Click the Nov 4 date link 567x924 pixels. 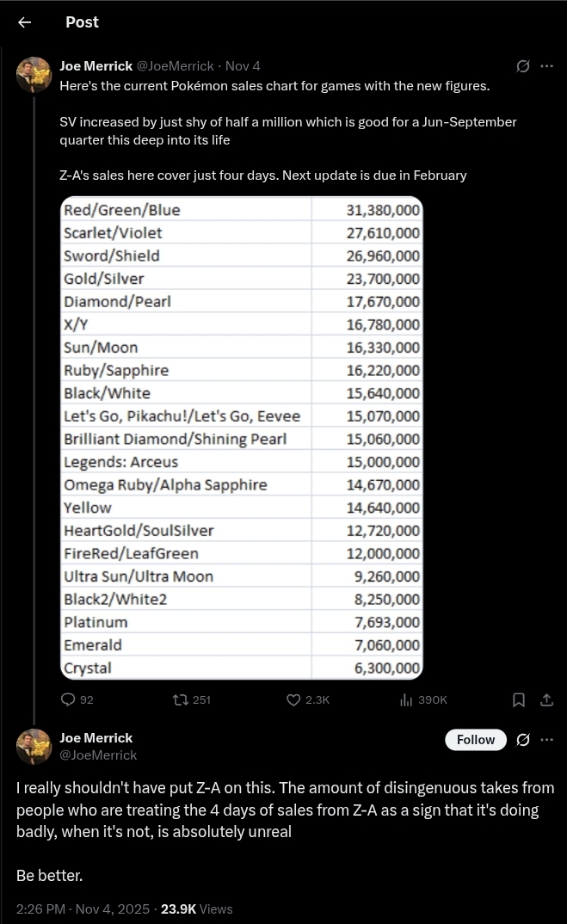243,66
